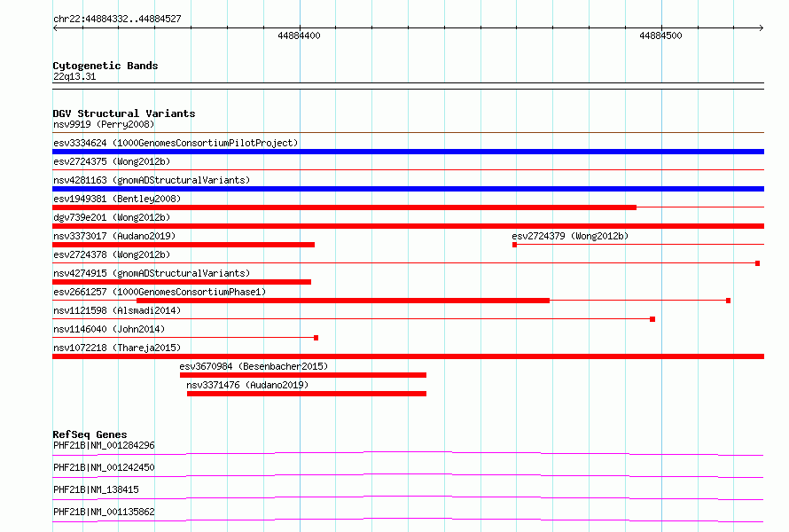Open the esv2724379 (Wong2012b) variant label

570,236
